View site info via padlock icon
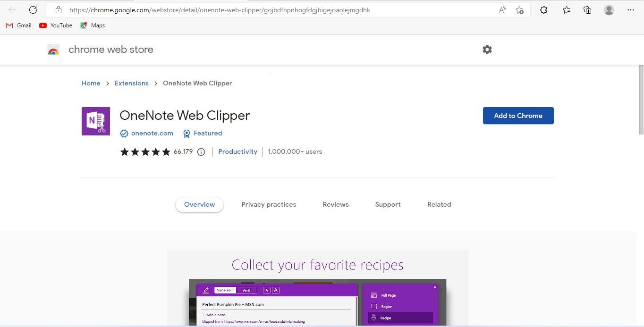 point(58,10)
